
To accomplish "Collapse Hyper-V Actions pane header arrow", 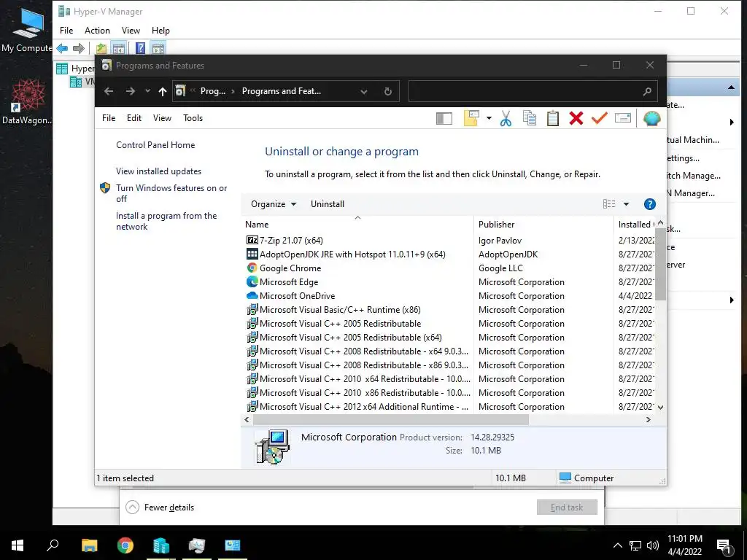I will 731,87.
